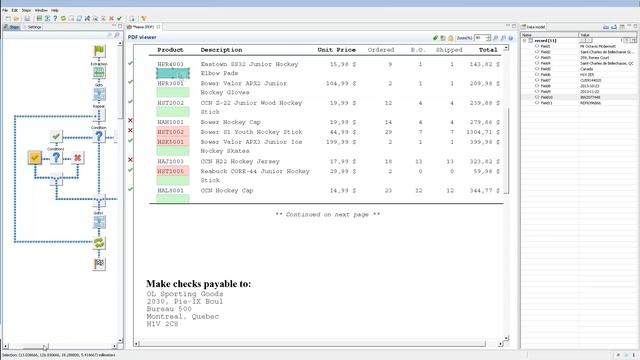Image resolution: width=640 pixels, height=360 pixels.
Task: Select Field1 in the data model
Action: tap(545, 47)
